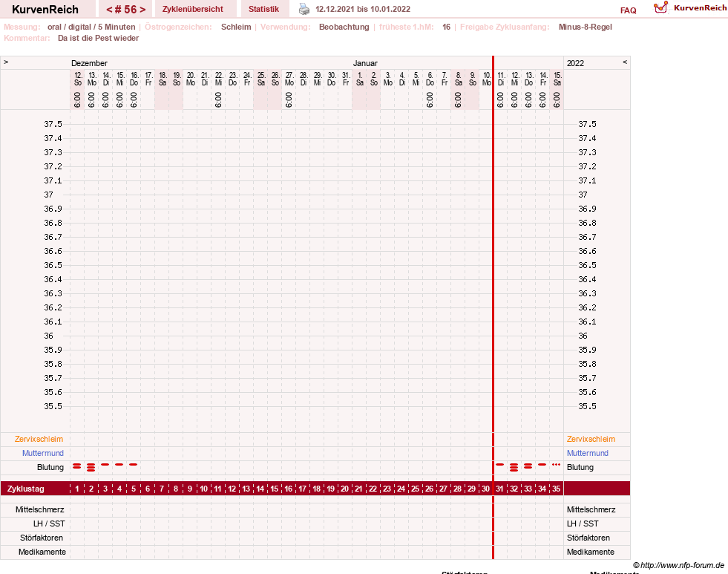The height and width of the screenshot is (574, 728).
Task: Click the printer icon
Action: click(304, 9)
